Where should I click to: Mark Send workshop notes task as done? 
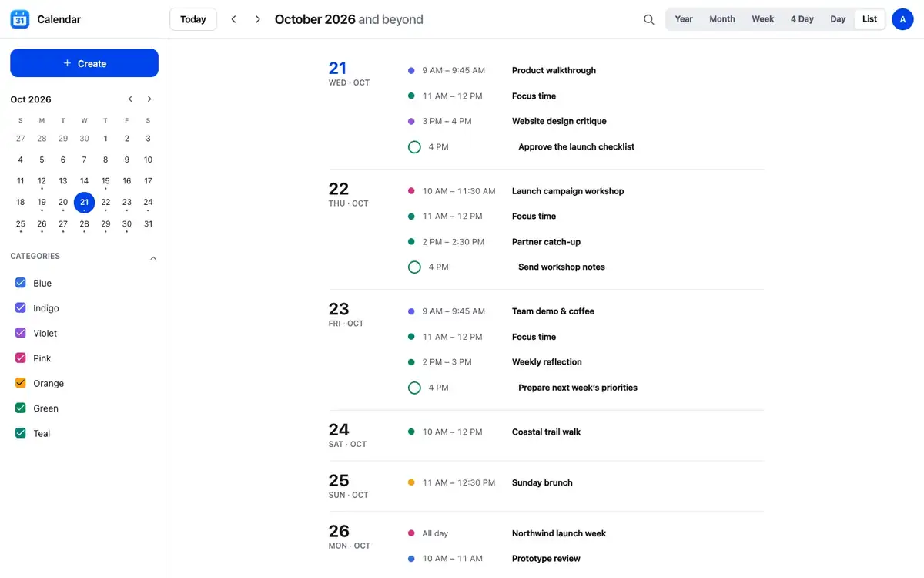414,267
